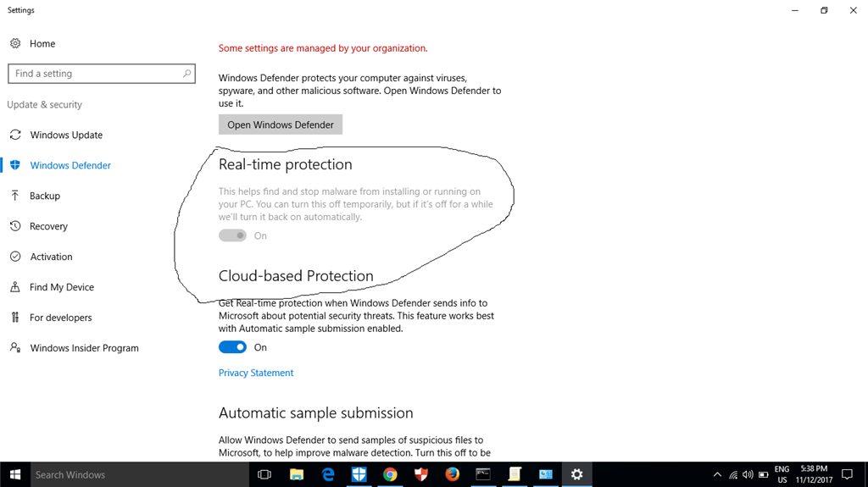868x487 pixels.
Task: Focus the Find a setting search box
Action: (x=102, y=74)
